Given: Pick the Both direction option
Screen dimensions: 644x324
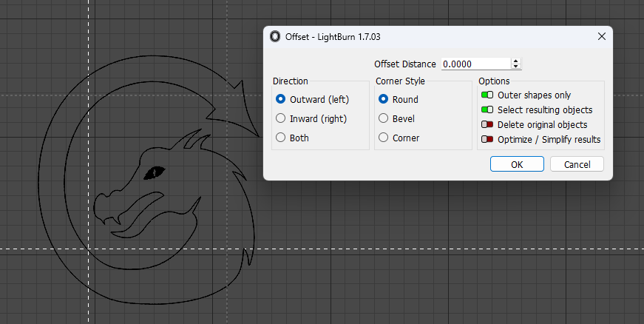Looking at the screenshot, I should coord(281,138).
